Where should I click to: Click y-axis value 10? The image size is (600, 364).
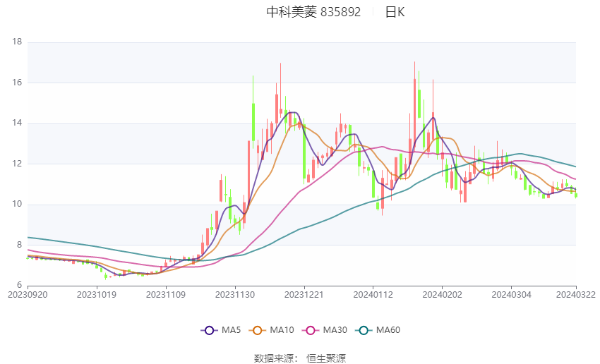(17, 204)
